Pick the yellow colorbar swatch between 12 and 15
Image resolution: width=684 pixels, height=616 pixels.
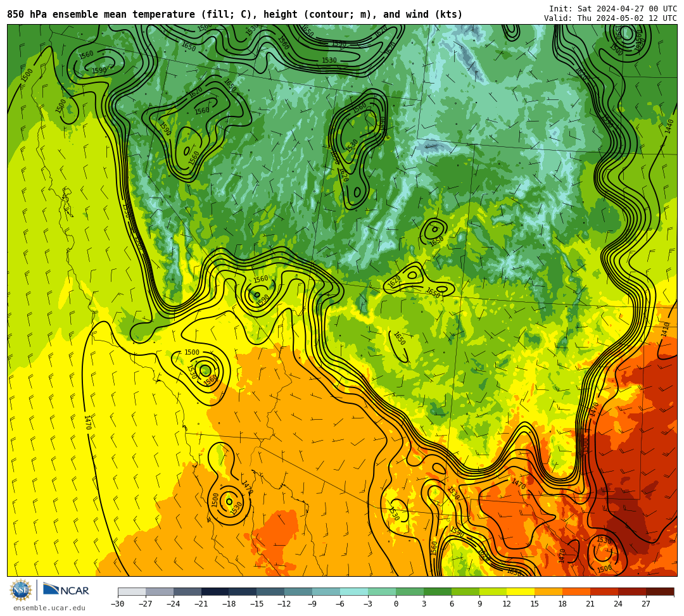[x=521, y=591]
